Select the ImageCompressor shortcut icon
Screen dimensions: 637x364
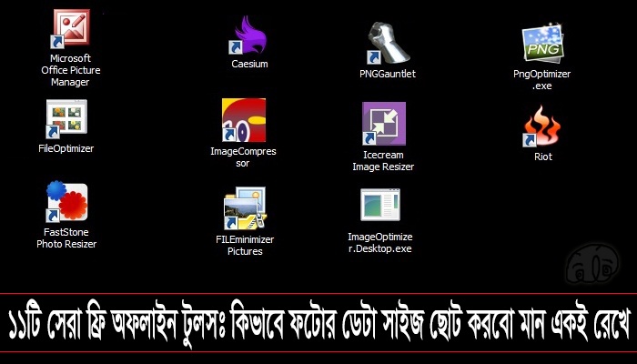coord(243,120)
